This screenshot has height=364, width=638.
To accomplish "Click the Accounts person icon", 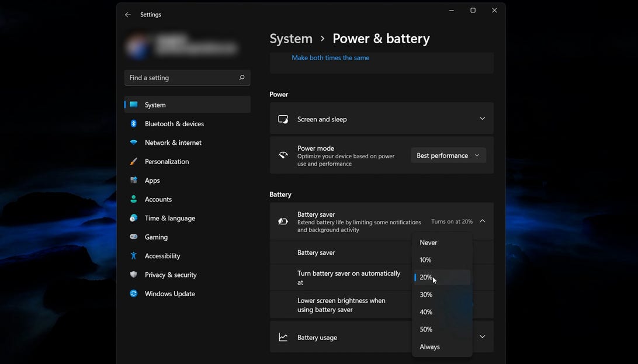I will pyautogui.click(x=133, y=199).
